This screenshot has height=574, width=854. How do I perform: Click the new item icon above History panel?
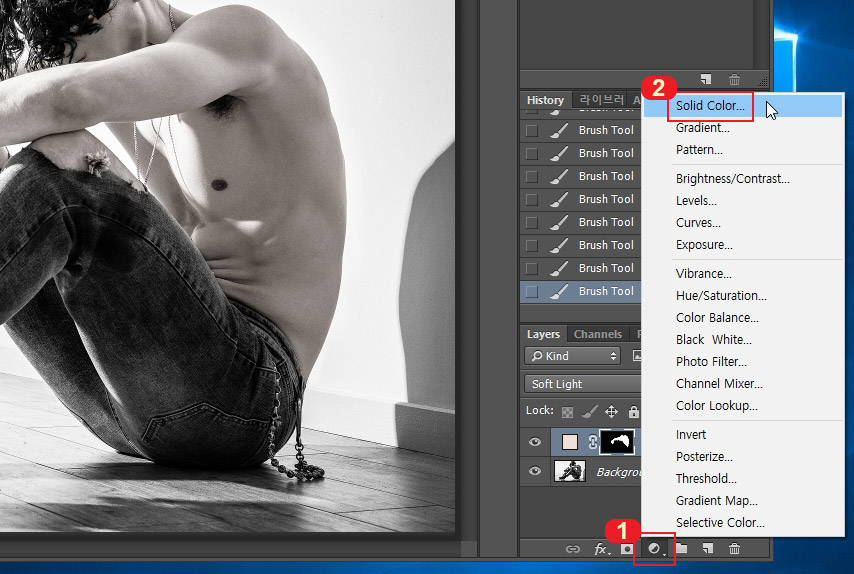pyautogui.click(x=706, y=80)
